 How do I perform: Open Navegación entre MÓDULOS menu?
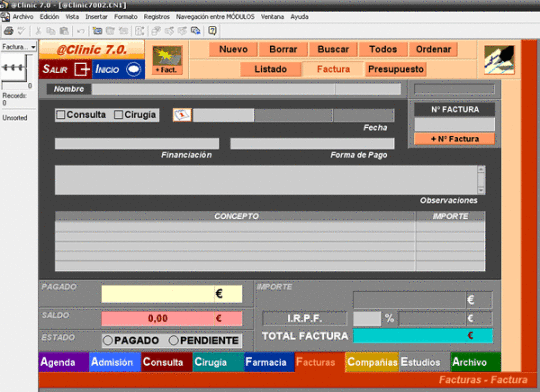tap(215, 17)
